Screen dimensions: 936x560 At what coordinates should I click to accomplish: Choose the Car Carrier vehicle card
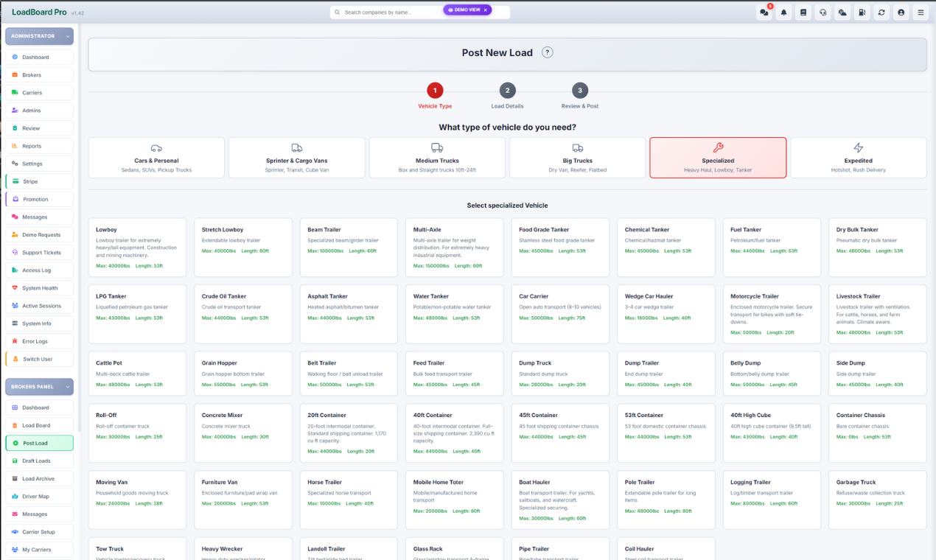(x=560, y=314)
